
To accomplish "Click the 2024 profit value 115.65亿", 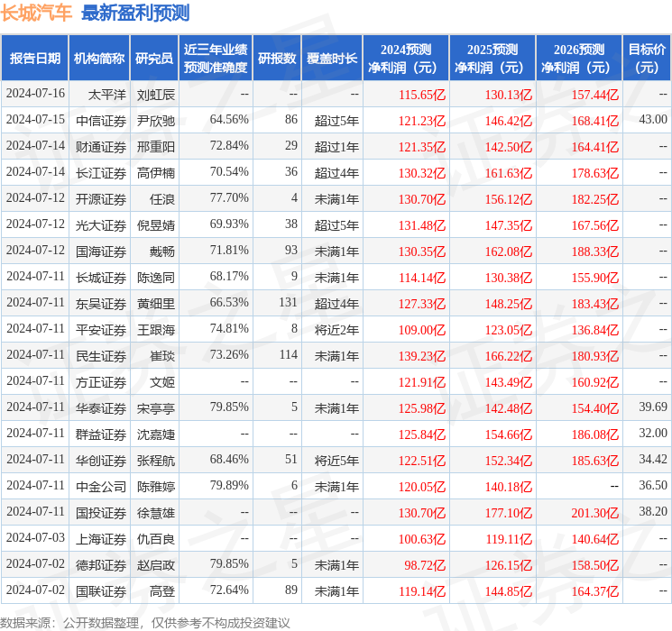I will [x=422, y=95].
